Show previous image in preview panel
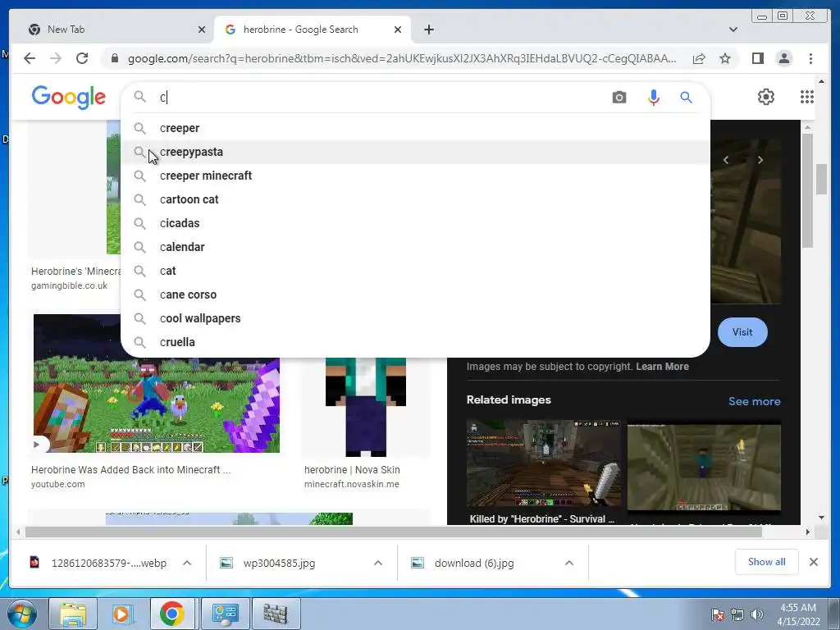Screen dimensions: 840x630 pyautogui.click(x=726, y=160)
